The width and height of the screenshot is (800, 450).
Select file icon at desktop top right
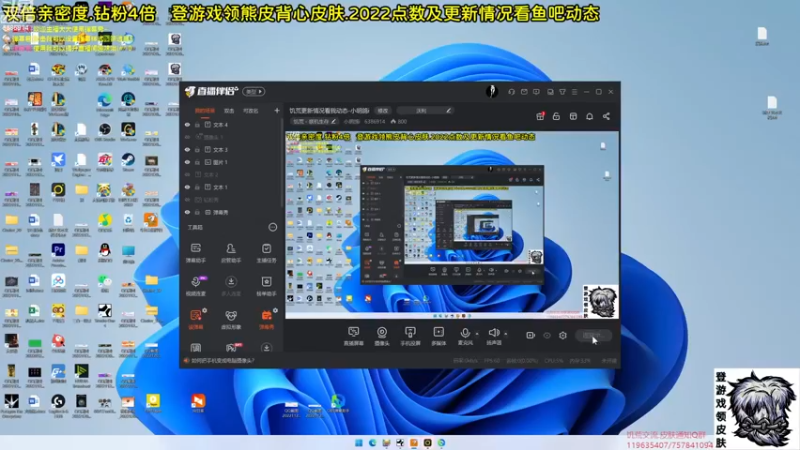click(x=762, y=36)
